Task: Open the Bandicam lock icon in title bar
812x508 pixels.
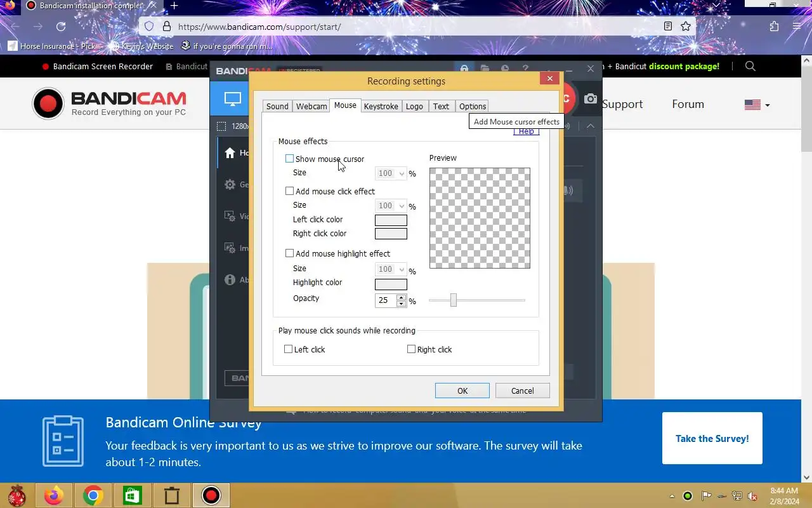Action: point(464,69)
